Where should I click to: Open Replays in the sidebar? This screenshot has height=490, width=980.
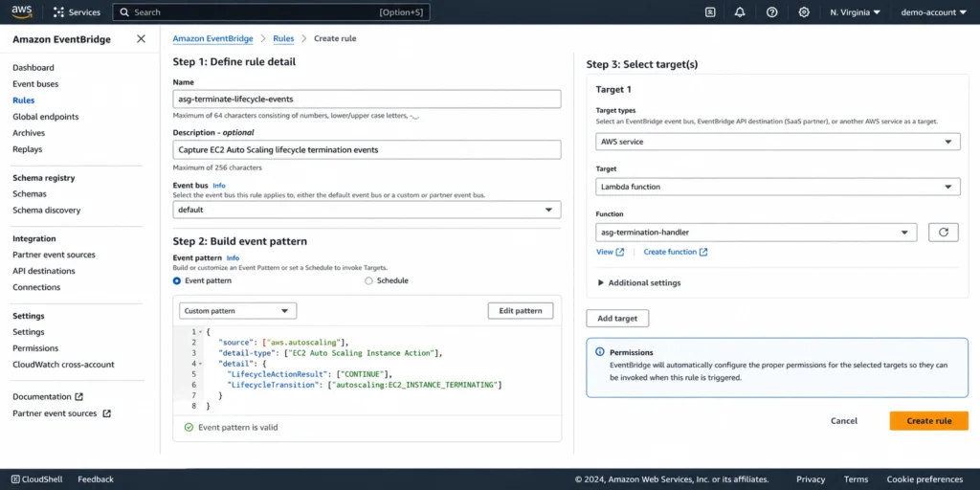(28, 148)
